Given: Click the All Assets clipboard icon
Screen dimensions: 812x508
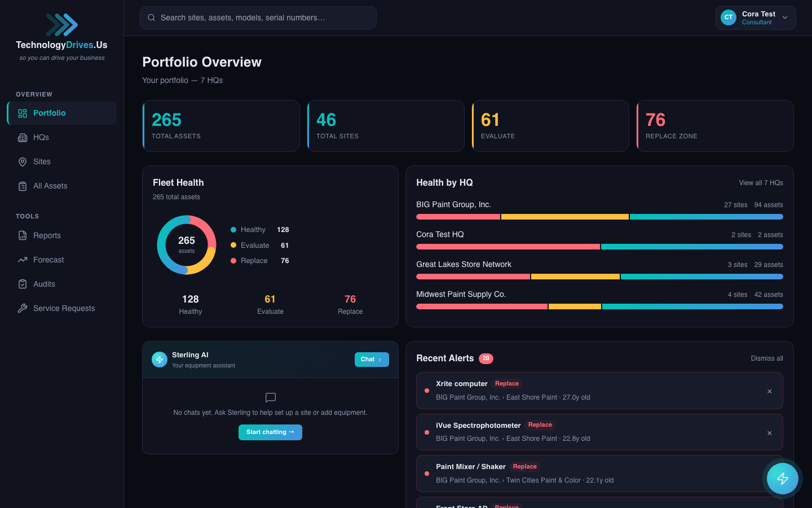Looking at the screenshot, I should click(x=23, y=186).
